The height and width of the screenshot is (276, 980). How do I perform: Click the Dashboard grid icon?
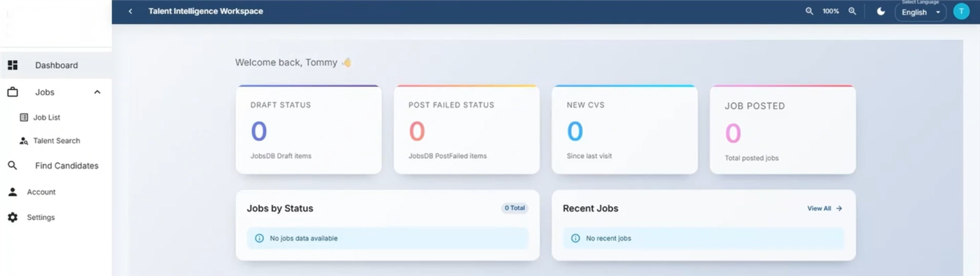(x=13, y=65)
